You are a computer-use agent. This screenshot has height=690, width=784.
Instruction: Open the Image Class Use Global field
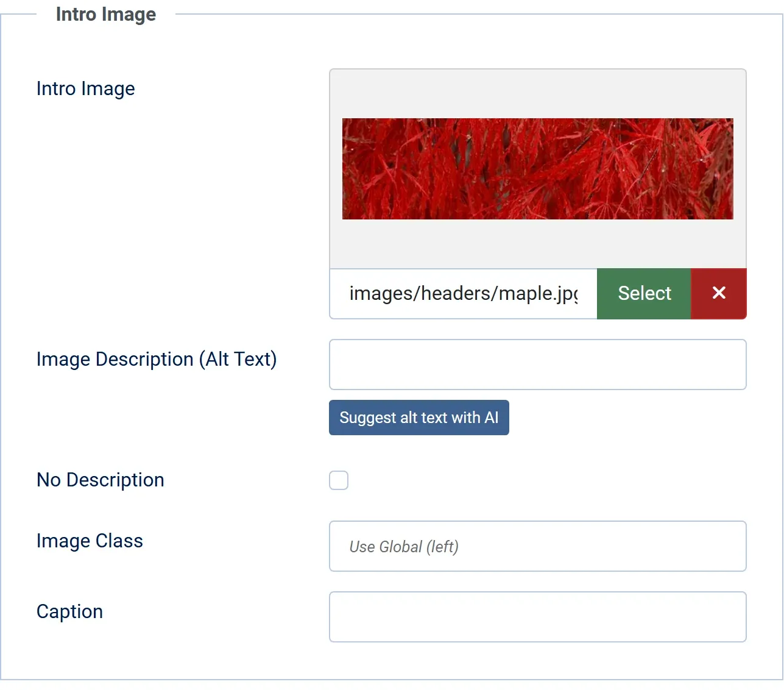538,546
